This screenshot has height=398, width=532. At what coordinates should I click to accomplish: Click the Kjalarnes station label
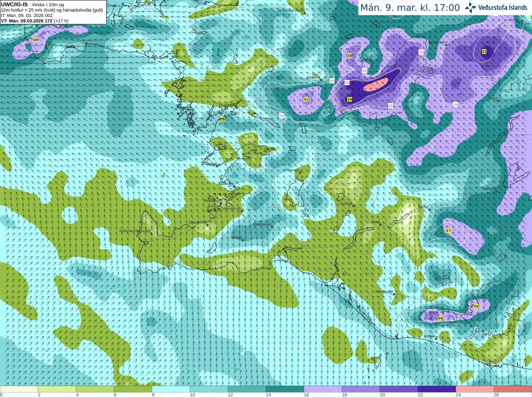(x=226, y=183)
